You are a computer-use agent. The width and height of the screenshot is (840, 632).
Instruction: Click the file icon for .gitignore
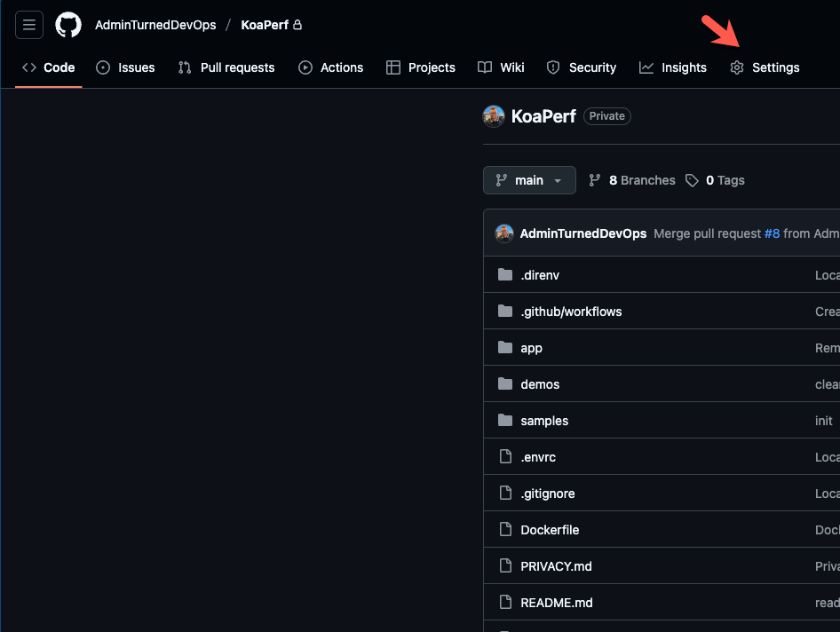click(x=505, y=493)
